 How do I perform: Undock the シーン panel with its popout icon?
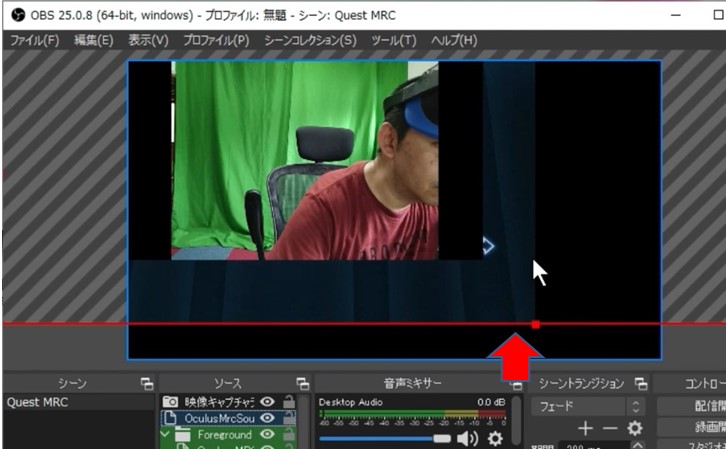point(147,383)
